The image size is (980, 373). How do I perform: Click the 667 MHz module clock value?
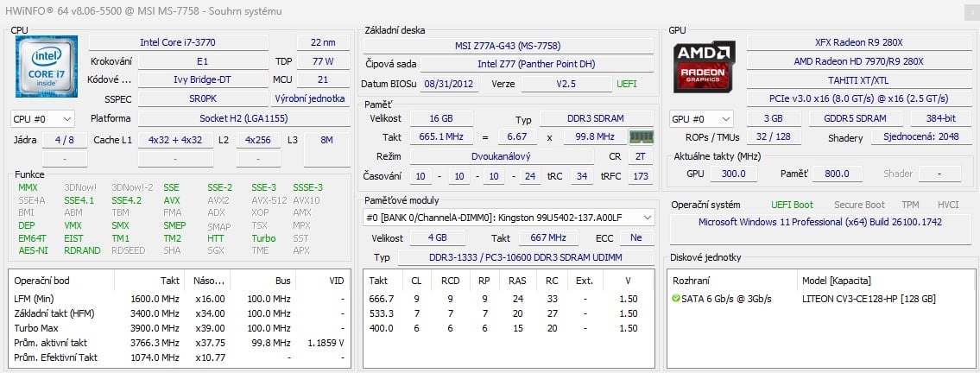[x=548, y=237]
